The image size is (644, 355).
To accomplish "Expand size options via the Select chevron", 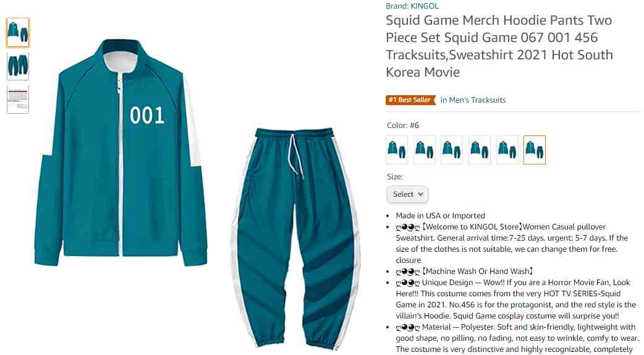I will [420, 194].
